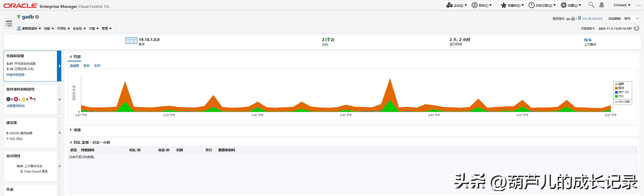
Task: Open the Security (安全性) menu
Action: coord(79,29)
